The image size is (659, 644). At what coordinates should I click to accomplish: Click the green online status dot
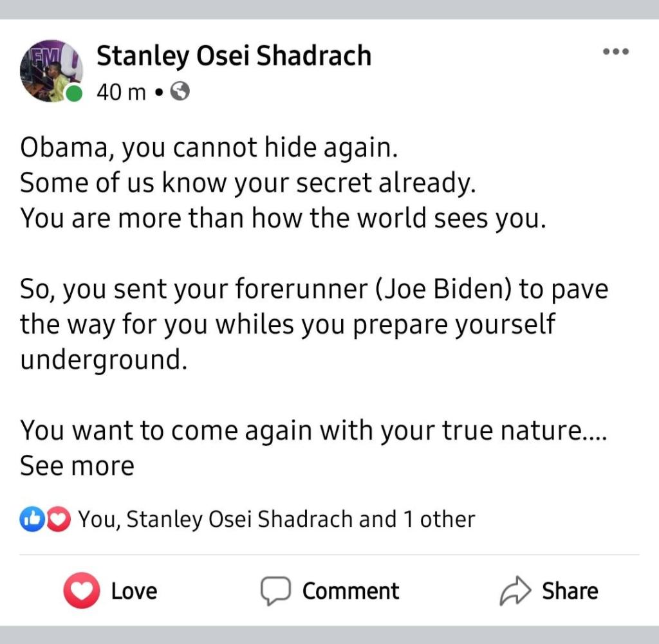(75, 94)
